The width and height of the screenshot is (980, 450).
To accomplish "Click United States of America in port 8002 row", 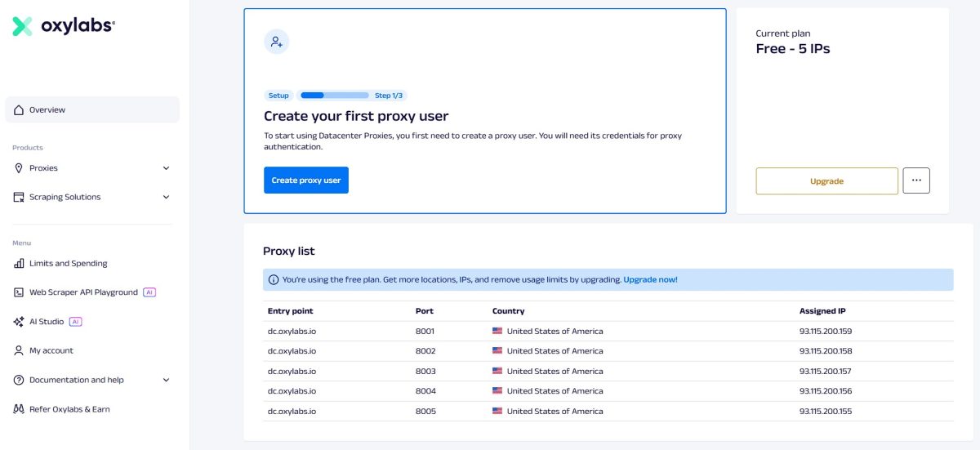I will point(555,351).
